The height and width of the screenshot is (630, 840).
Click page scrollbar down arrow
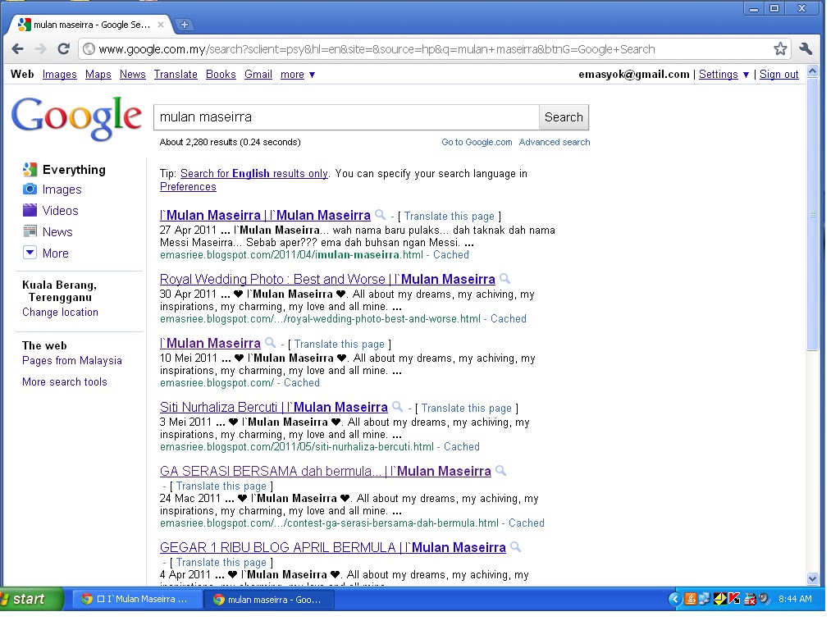pos(813,578)
